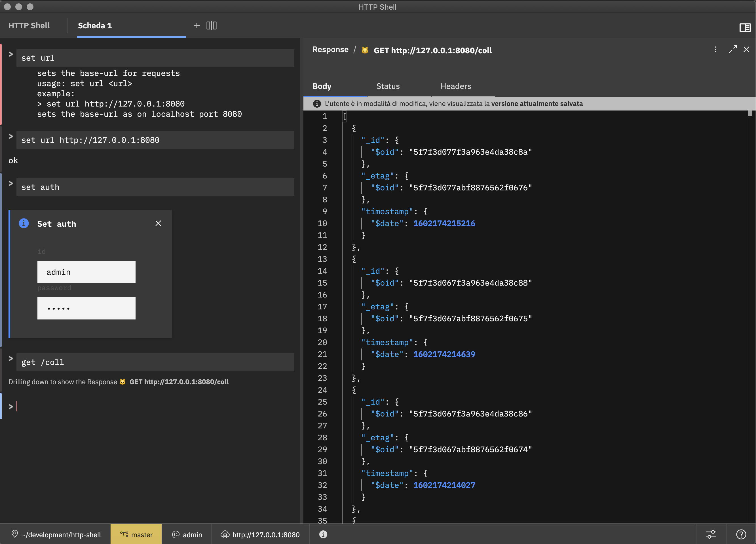Focus the password input field
Viewport: 756px width, 544px height.
coord(86,308)
